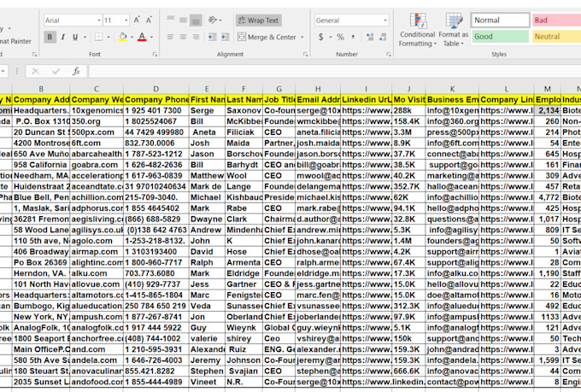
Task: Confirm formula entry checkmark icon
Action: [56, 71]
